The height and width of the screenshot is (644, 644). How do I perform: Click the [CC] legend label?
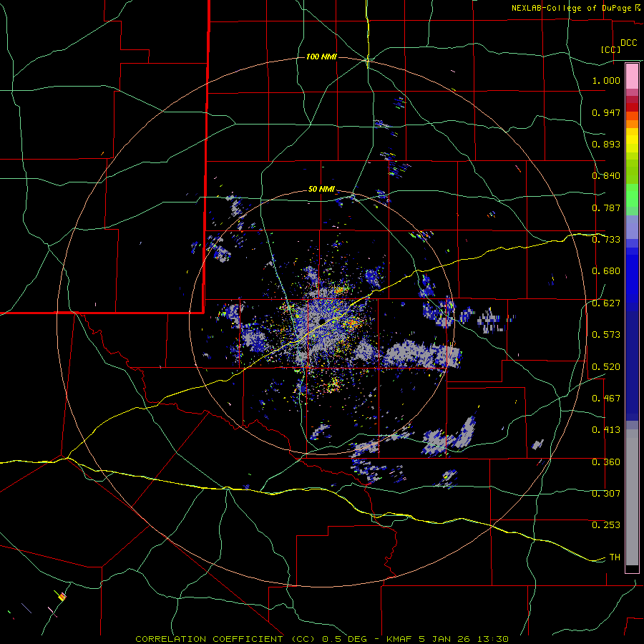pyautogui.click(x=611, y=49)
